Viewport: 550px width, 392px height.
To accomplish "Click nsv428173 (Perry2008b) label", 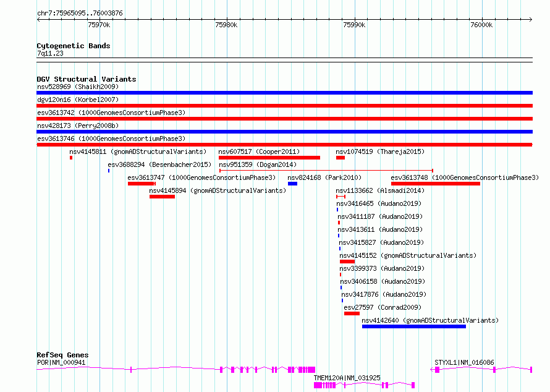I will click(x=78, y=126).
